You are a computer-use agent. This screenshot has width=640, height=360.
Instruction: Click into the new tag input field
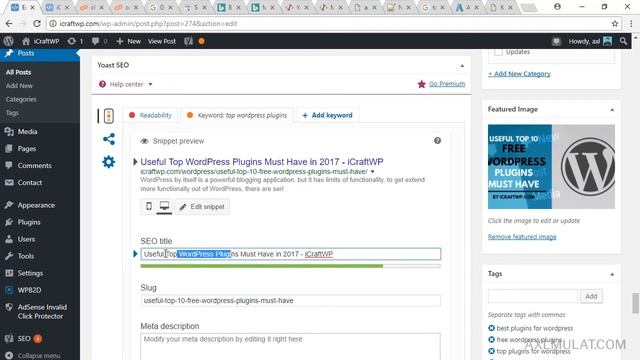pos(533,296)
